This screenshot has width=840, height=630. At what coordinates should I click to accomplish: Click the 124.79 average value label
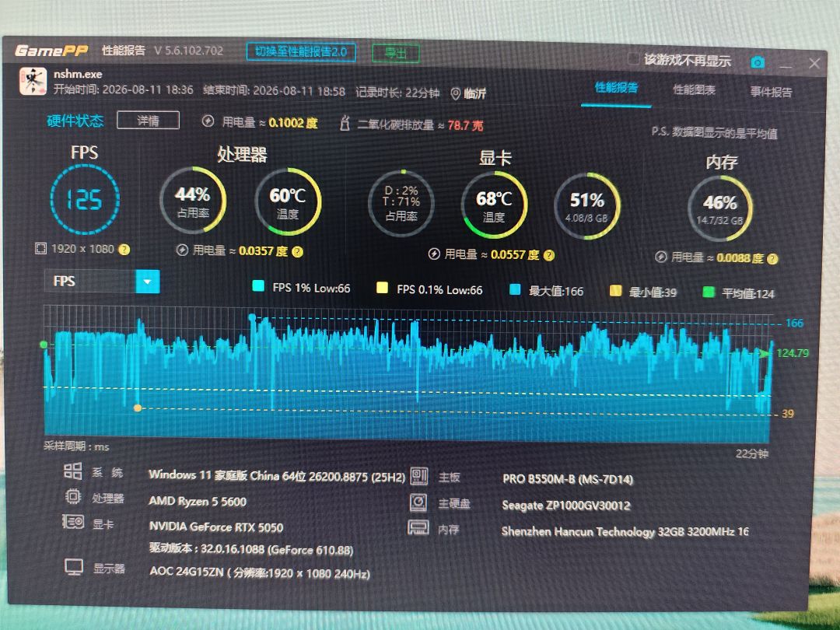coord(793,353)
